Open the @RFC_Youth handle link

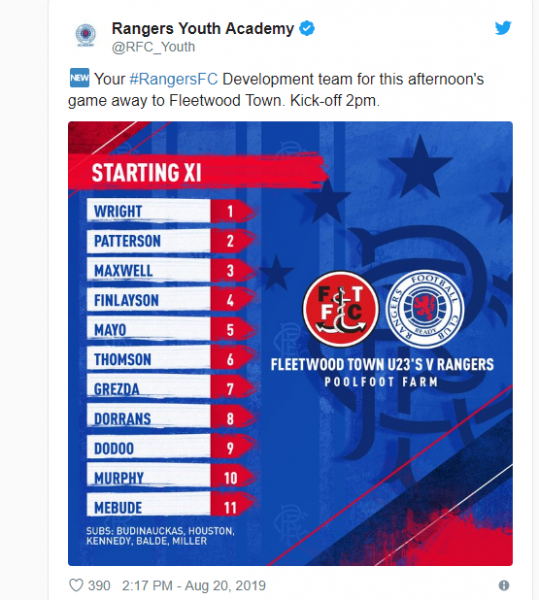153,47
